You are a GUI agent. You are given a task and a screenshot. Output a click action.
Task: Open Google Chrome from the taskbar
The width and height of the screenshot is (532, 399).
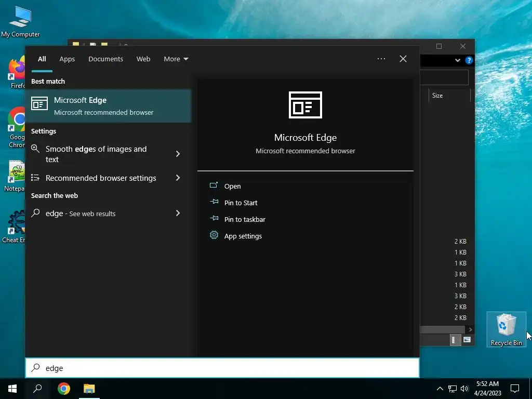pos(64,389)
